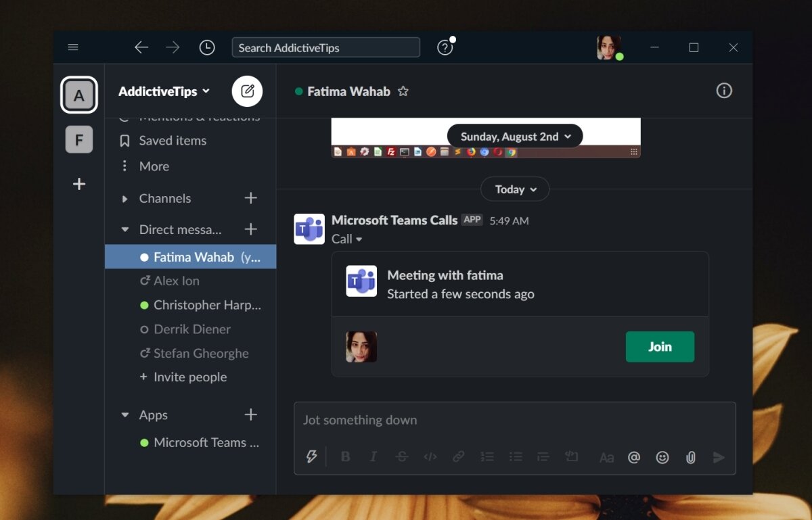Image resolution: width=812 pixels, height=520 pixels.
Task: Apply code formatting with the </> icon
Action: pos(430,456)
